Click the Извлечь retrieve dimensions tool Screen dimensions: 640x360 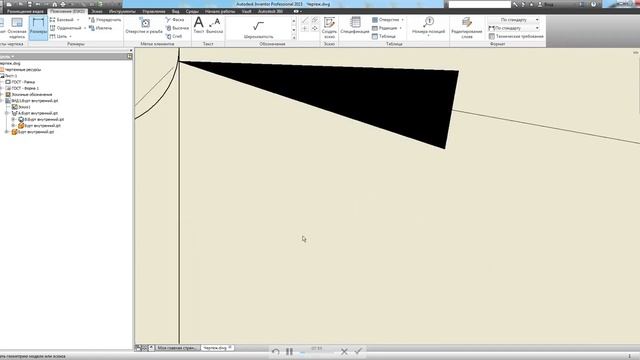coord(100,28)
